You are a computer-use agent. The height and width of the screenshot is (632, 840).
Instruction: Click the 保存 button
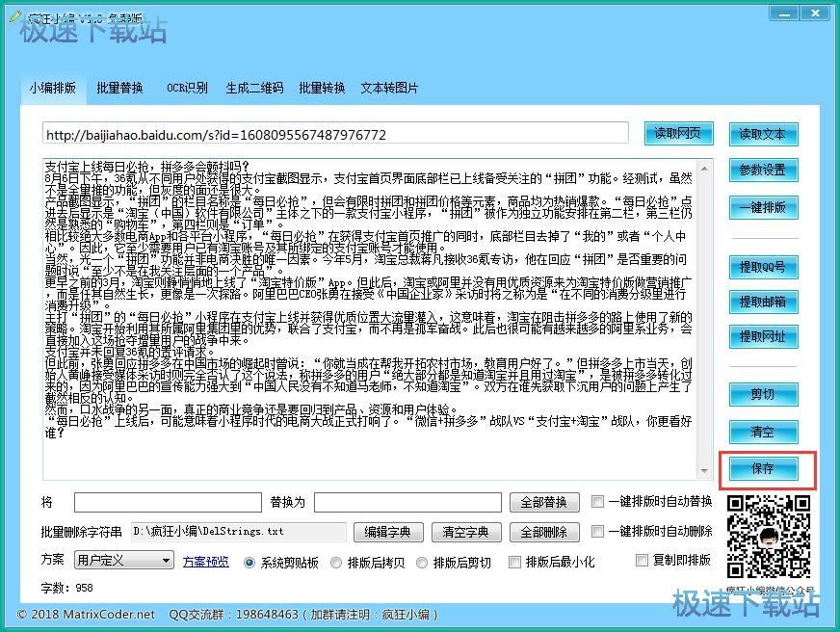click(763, 469)
